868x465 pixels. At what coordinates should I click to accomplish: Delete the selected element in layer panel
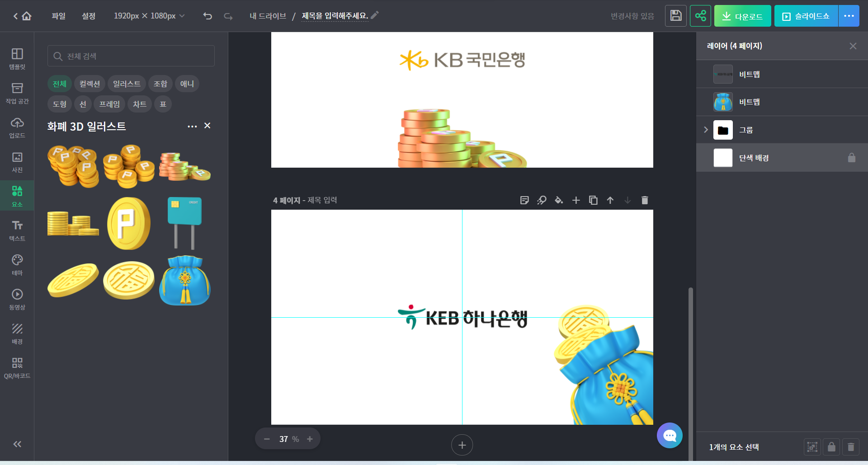tap(851, 447)
